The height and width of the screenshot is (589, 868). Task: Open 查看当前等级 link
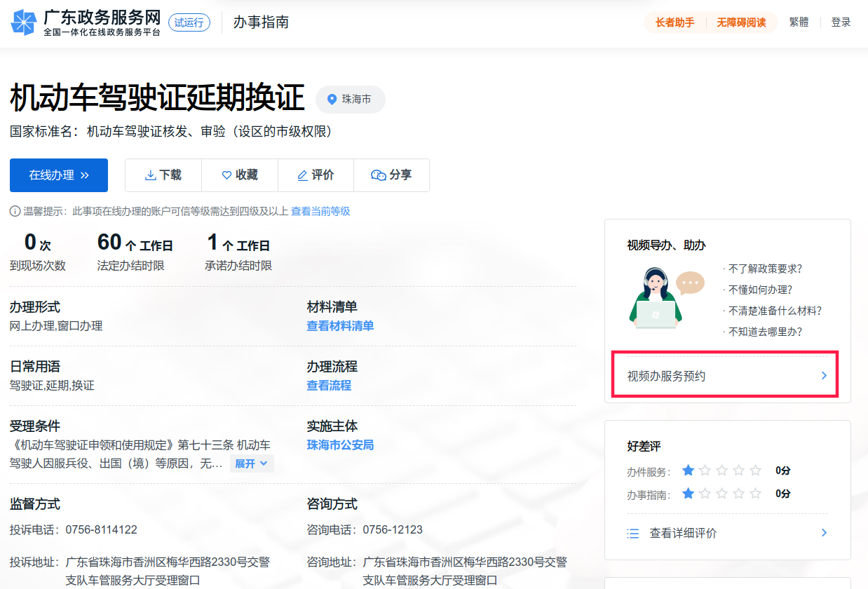coord(320,211)
